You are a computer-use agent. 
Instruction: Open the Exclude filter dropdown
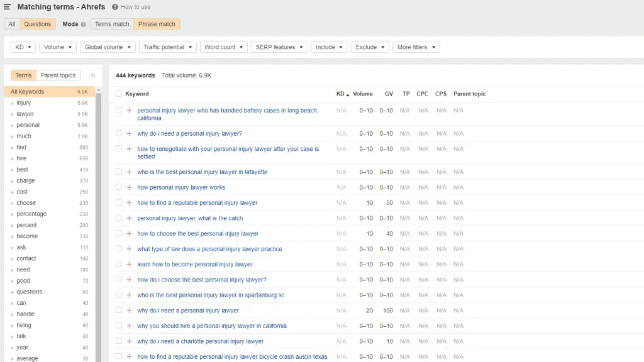370,47
